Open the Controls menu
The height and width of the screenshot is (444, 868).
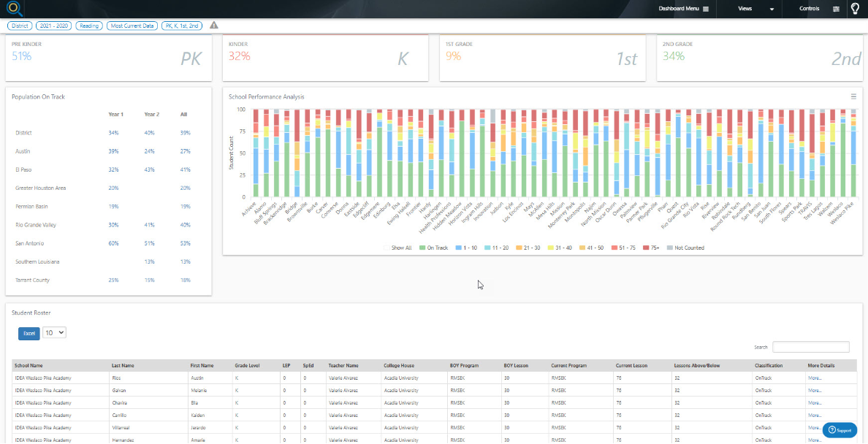click(810, 9)
